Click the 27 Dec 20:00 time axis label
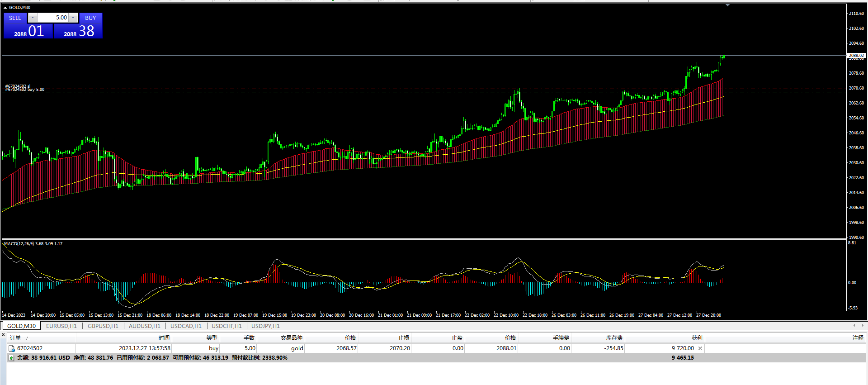This screenshot has height=385, width=868. 708,315
